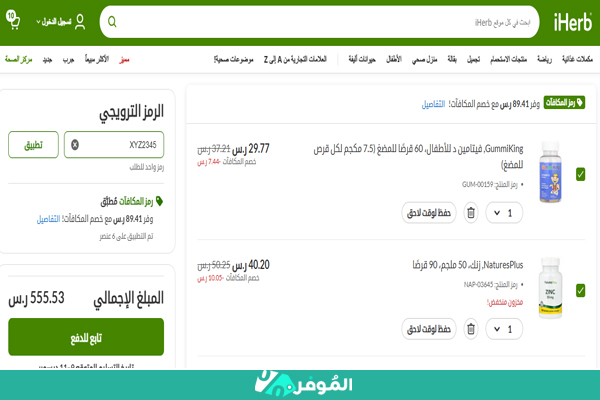Open the منتجات الاستحمام menu
Viewport: 600px width, 400px height.
[509, 59]
